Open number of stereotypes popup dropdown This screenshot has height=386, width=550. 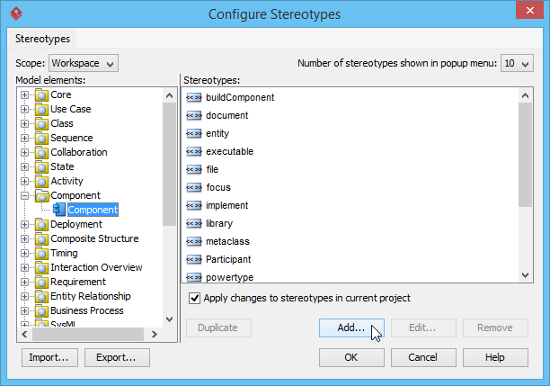pos(517,64)
